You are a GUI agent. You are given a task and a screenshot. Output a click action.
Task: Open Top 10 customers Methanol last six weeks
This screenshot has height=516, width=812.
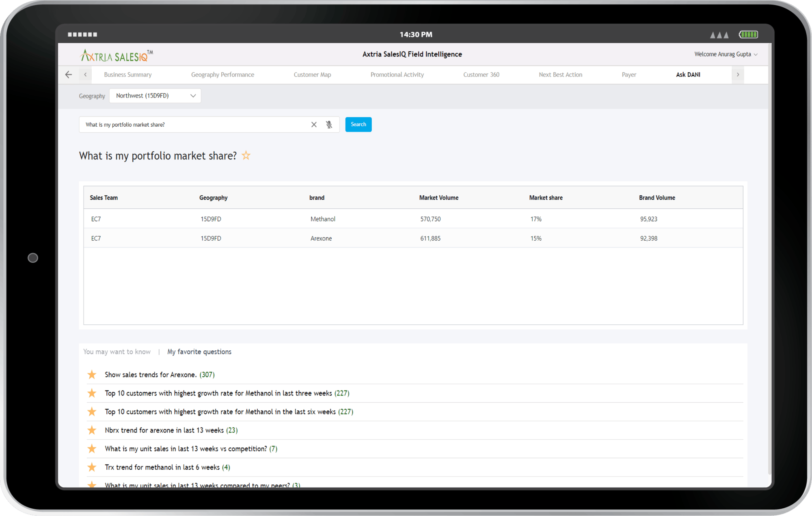(x=229, y=412)
